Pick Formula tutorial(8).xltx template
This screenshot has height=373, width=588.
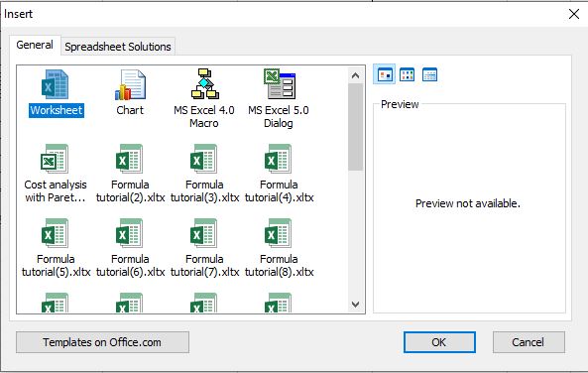[x=279, y=233]
